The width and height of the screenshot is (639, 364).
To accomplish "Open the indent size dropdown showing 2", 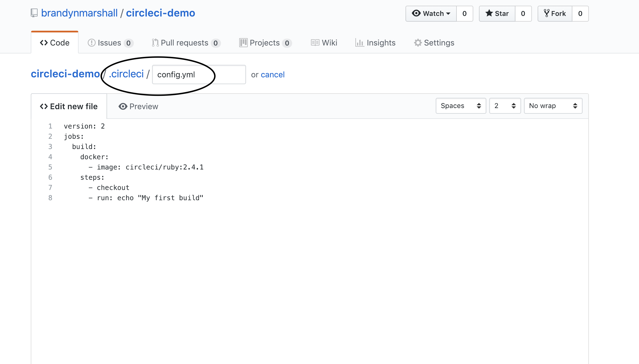I will click(505, 106).
